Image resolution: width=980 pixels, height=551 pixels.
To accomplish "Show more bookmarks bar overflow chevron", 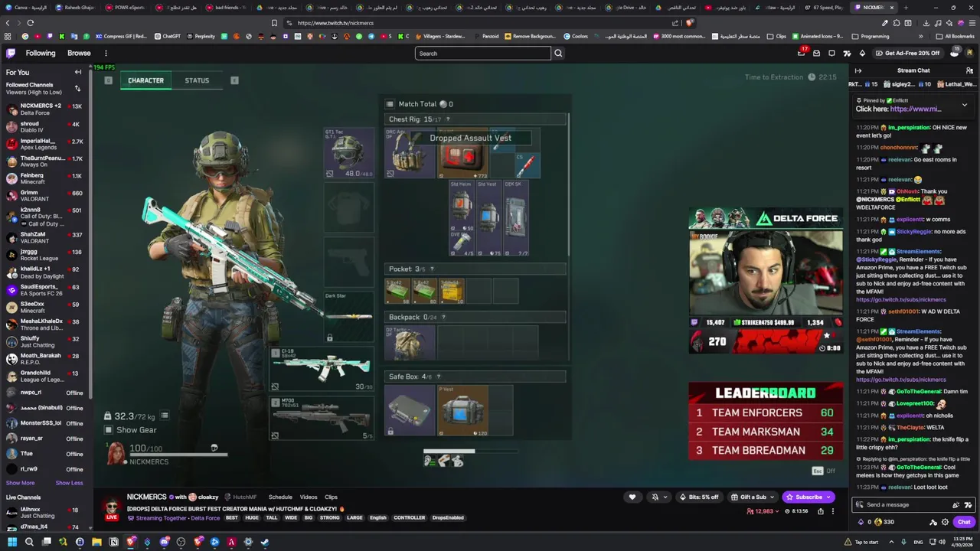I will click(921, 36).
